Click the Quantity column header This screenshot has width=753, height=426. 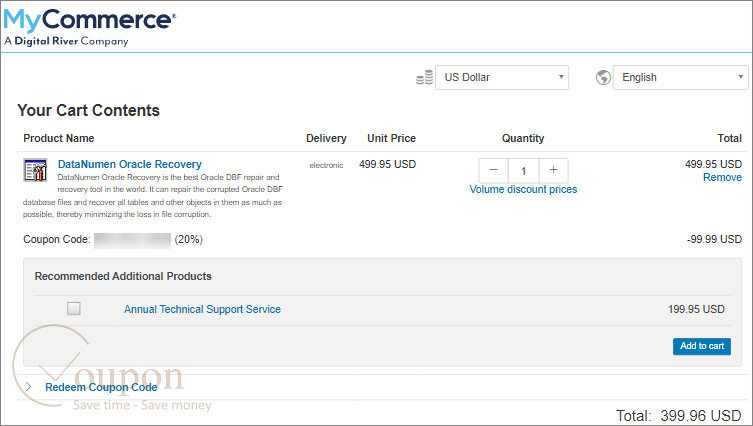point(523,138)
